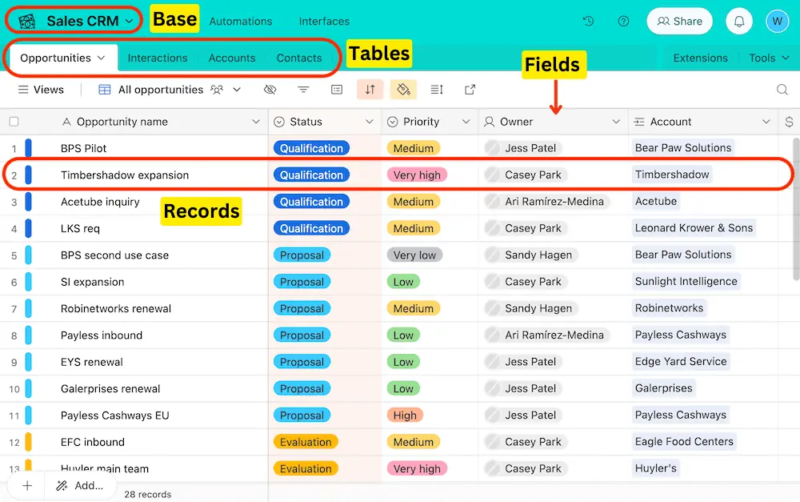Select the Timbershadow expansion record name
This screenshot has width=800, height=502.
click(124, 175)
